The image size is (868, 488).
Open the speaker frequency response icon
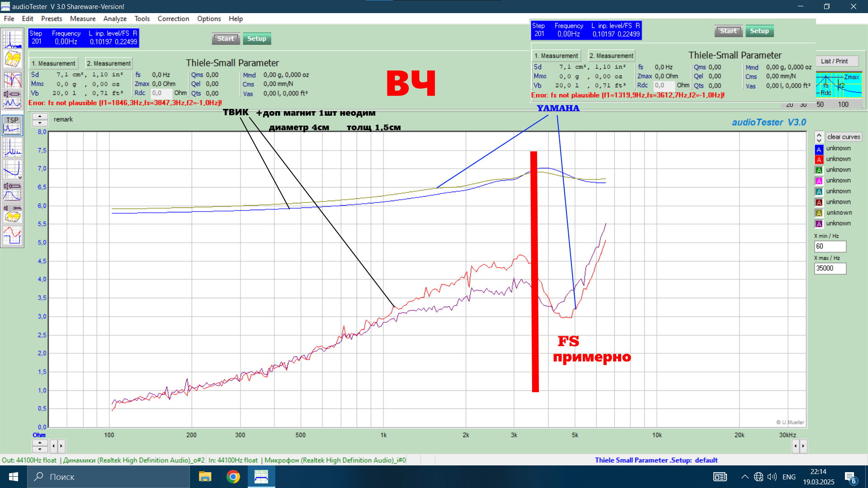click(12, 191)
